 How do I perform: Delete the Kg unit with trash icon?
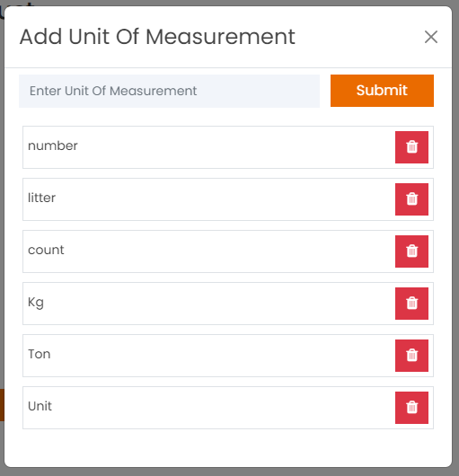[411, 304]
